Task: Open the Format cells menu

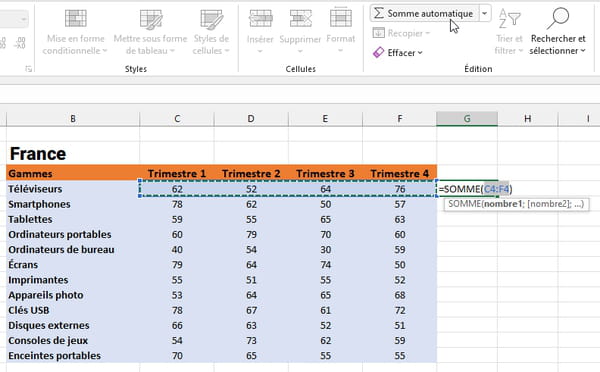Action: point(341,33)
